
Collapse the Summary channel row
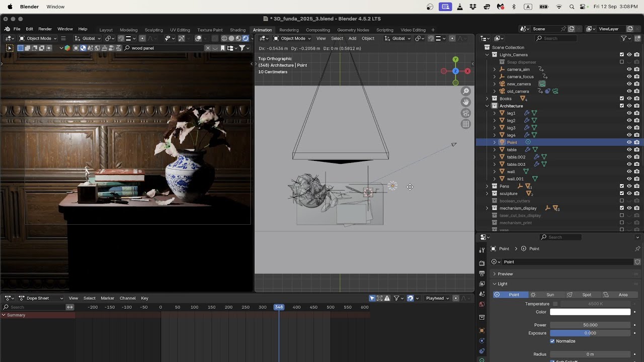pyautogui.click(x=4, y=315)
